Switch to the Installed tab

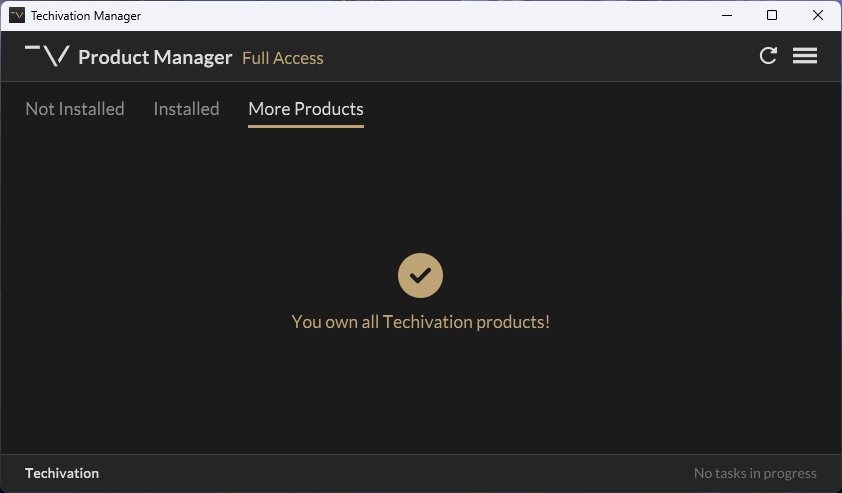[x=186, y=109]
